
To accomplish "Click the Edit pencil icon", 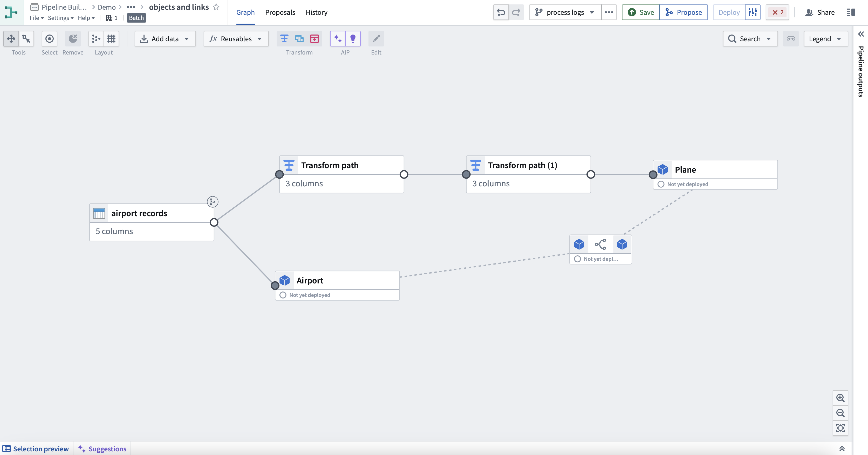I will (x=376, y=39).
